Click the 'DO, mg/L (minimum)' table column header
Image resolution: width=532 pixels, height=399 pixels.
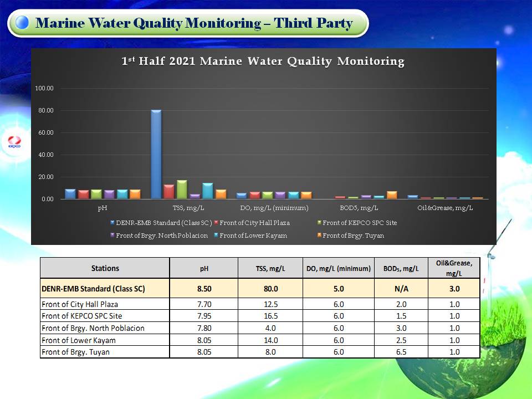[339, 269]
